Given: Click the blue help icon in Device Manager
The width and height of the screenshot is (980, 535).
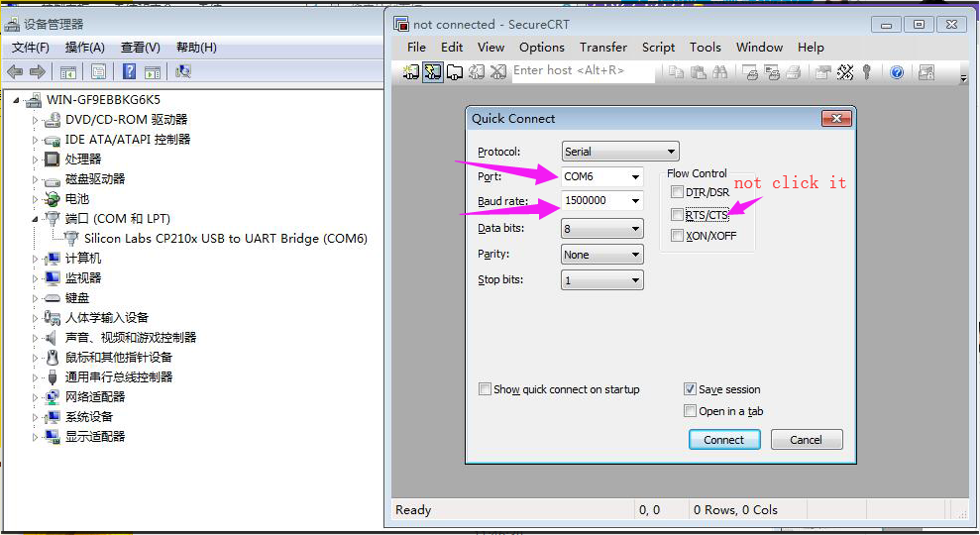Looking at the screenshot, I should [x=129, y=71].
